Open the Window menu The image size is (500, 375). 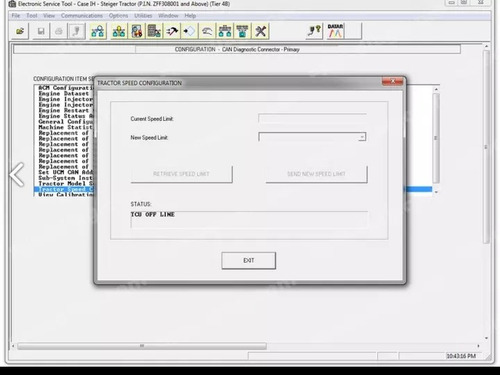(x=168, y=16)
